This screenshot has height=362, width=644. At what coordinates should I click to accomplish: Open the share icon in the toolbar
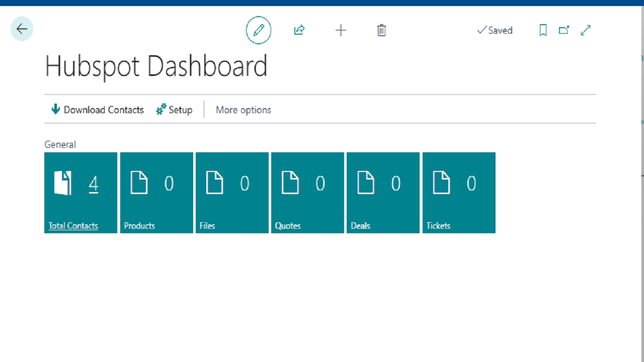coord(299,30)
